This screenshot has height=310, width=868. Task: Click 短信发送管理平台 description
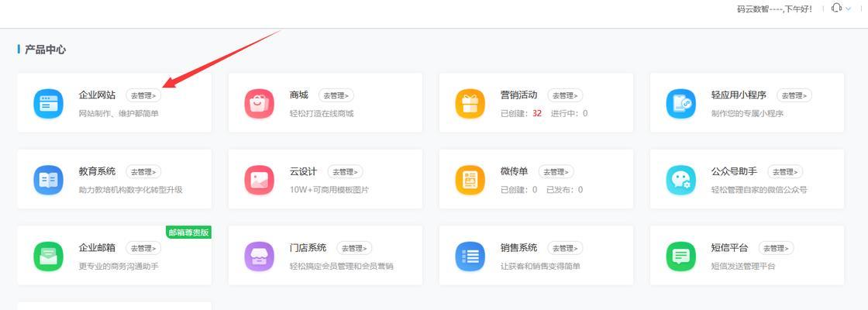coord(743,267)
